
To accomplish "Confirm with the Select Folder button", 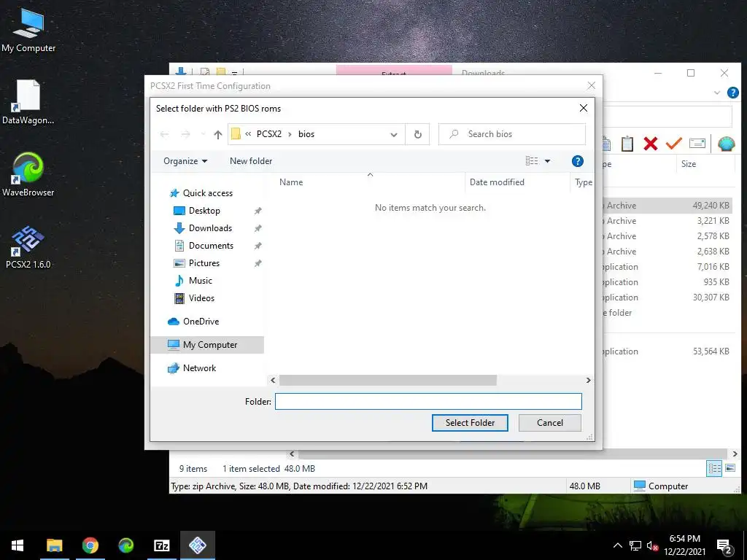I will pyautogui.click(x=470, y=423).
